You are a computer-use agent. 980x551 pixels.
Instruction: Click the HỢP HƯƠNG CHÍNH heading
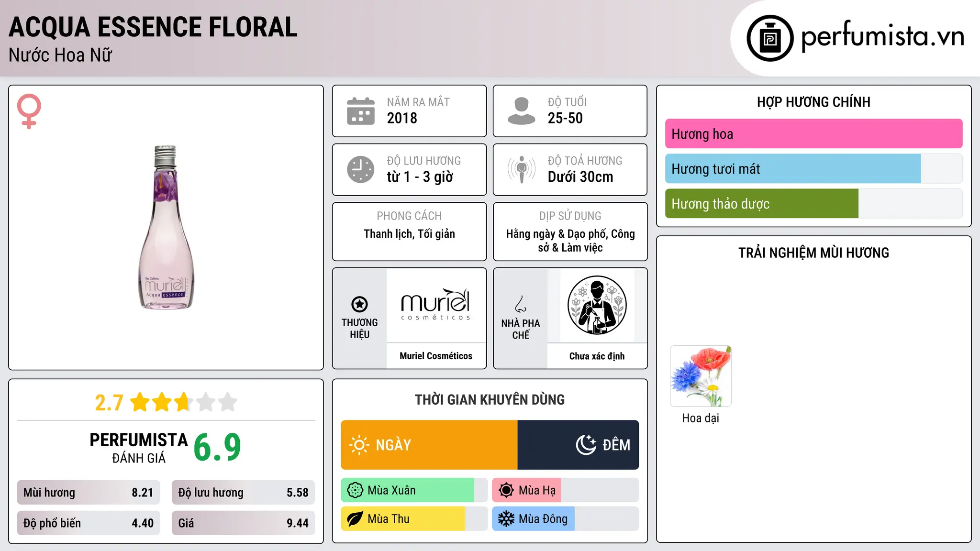tap(813, 102)
